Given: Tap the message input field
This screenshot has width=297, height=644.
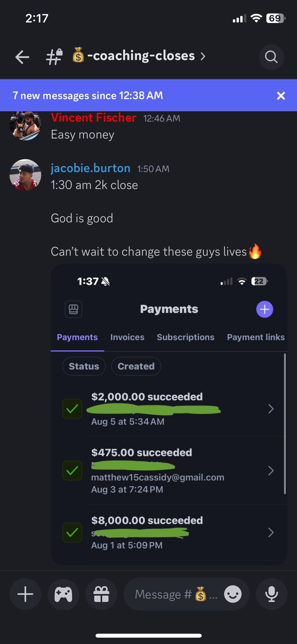Looking at the screenshot, I should point(172,594).
